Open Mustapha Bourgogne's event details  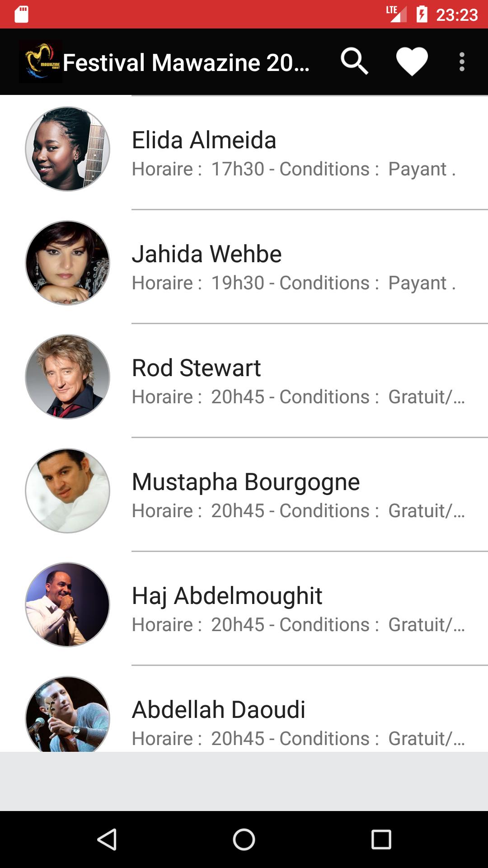click(294, 495)
